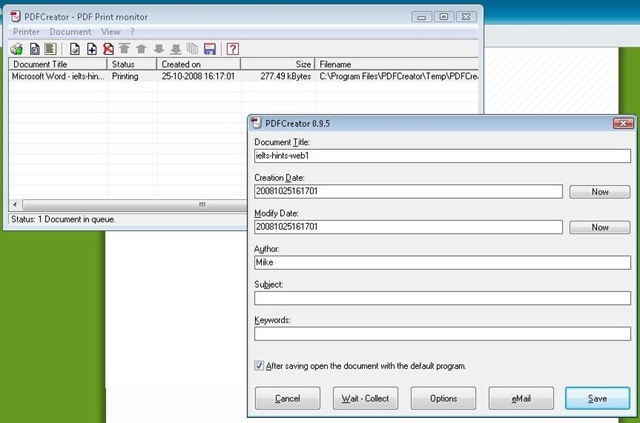Click the Author field containing Mike
The width and height of the screenshot is (640, 423).
tap(442, 263)
